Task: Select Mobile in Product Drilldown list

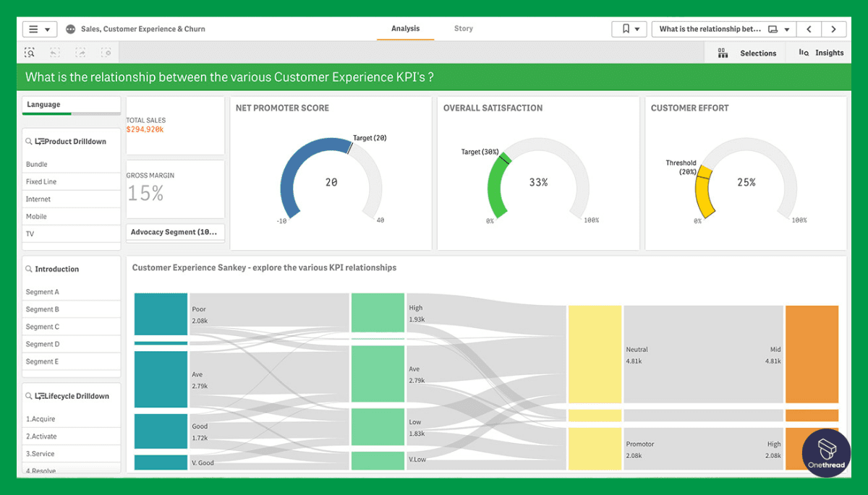Action: coord(37,217)
